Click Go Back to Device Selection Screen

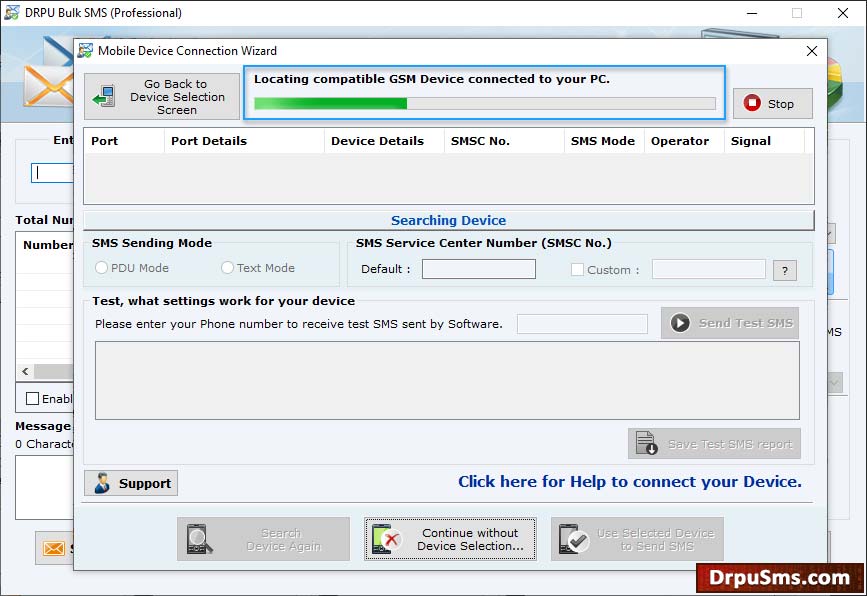tap(162, 97)
